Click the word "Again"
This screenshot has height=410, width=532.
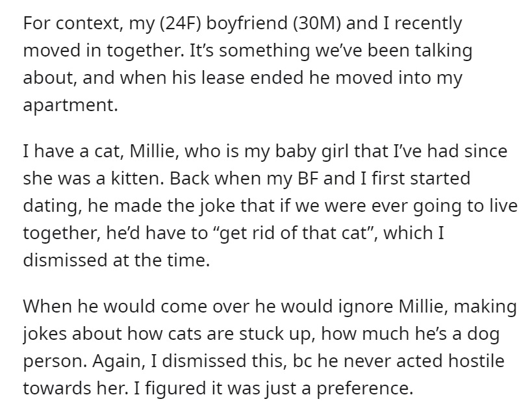click(116, 361)
